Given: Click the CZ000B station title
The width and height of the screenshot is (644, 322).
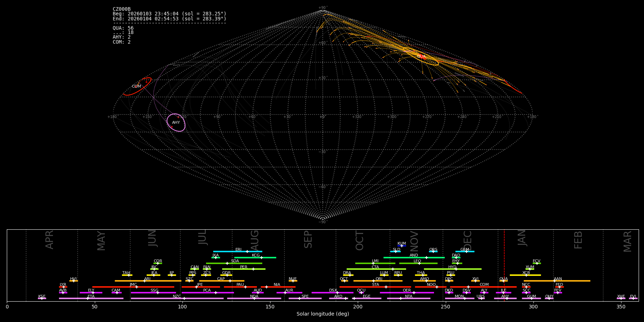Looking at the screenshot, I should (122, 9).
